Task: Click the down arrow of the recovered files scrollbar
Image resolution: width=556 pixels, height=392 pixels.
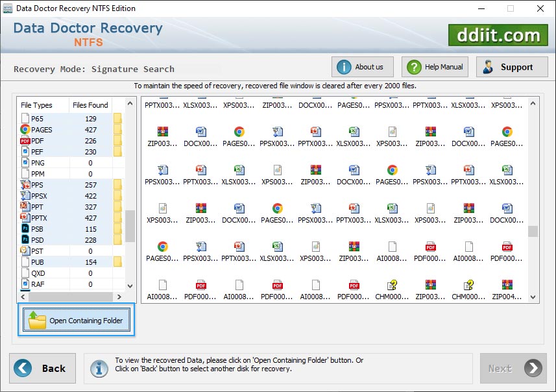Action: click(x=533, y=297)
